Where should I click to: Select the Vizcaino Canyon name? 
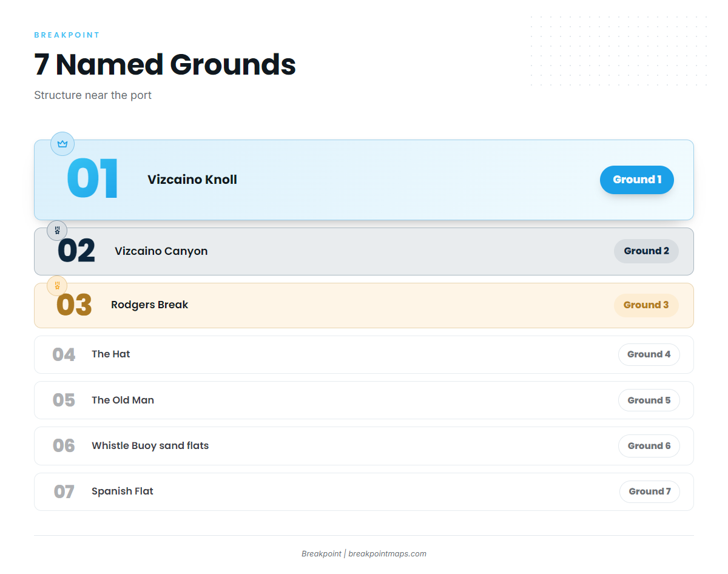pyautogui.click(x=161, y=251)
